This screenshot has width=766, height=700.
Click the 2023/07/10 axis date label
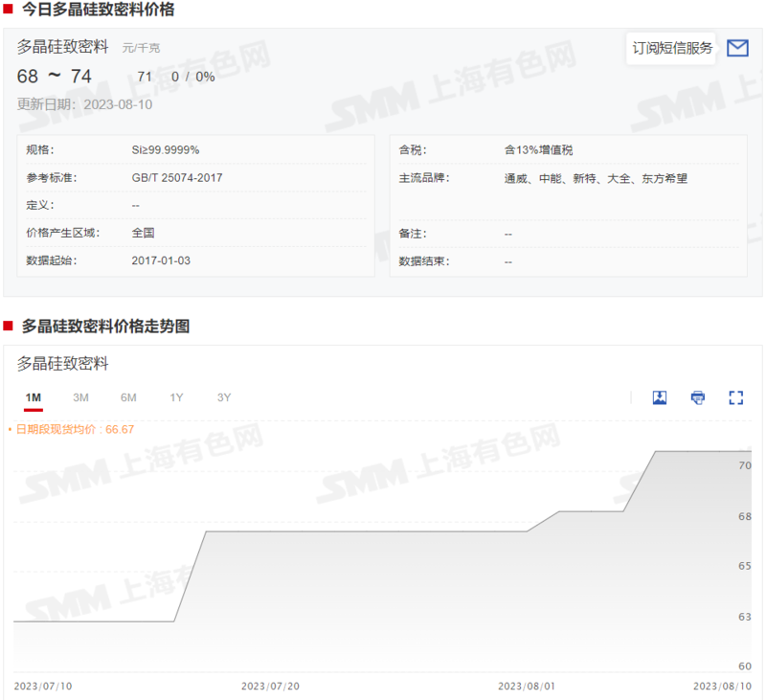[x=43, y=687]
